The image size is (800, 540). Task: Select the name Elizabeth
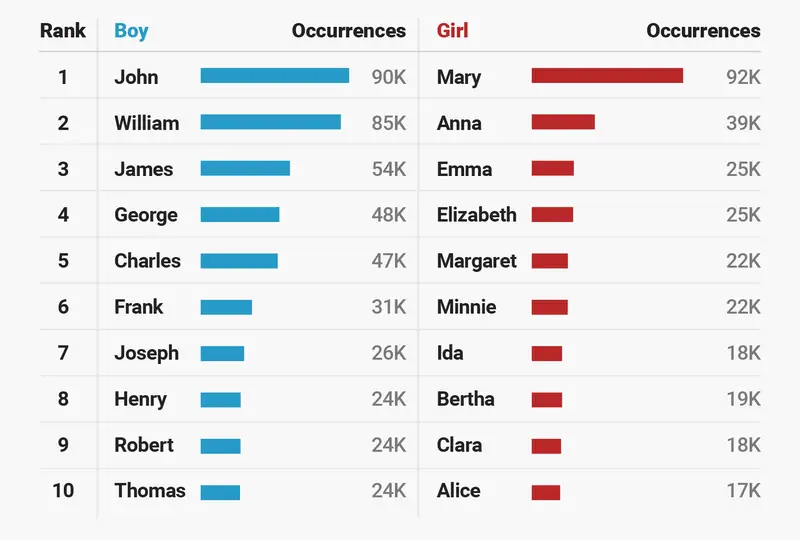(476, 215)
